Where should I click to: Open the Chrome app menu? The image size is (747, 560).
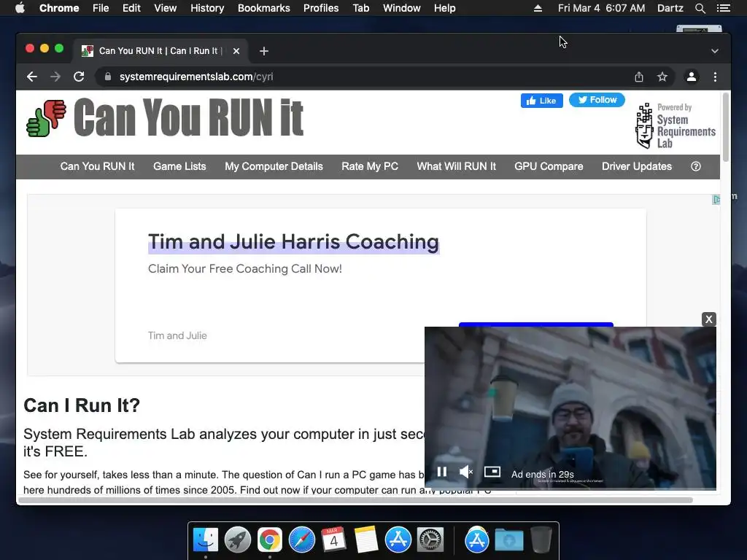pyautogui.click(x=59, y=8)
